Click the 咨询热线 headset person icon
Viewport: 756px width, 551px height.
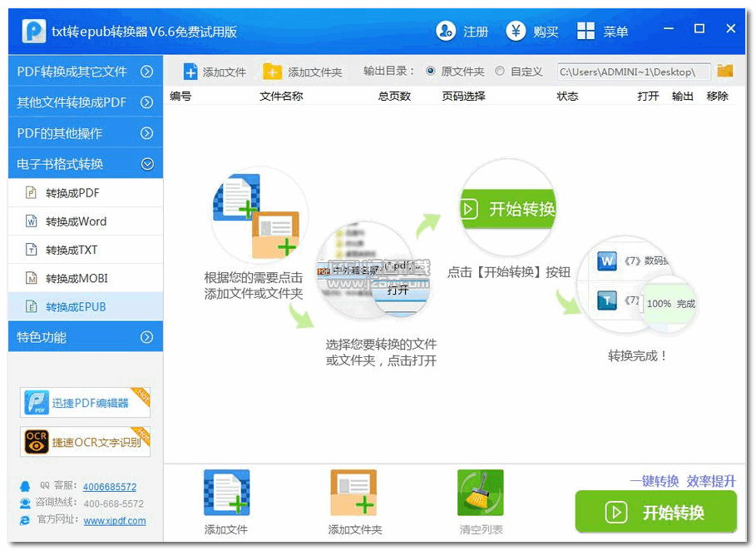[x=25, y=504]
